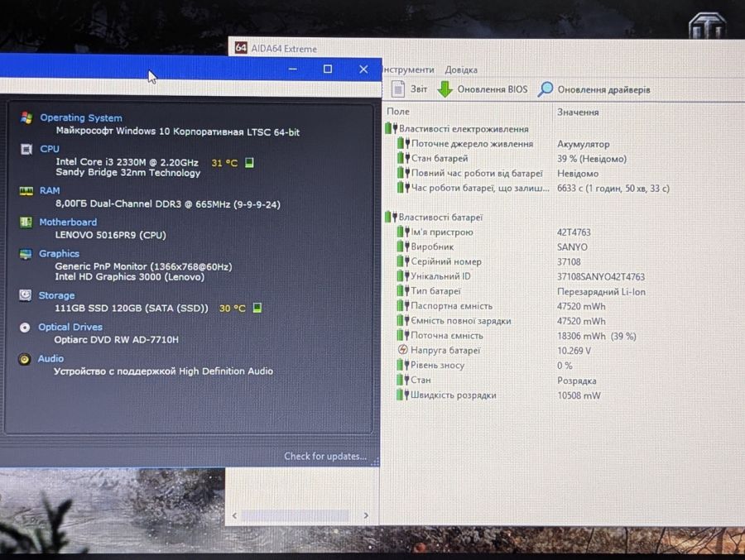The image size is (745, 560).
Task: Click the battery icon beside Властивості електроживлення
Action: click(x=391, y=128)
